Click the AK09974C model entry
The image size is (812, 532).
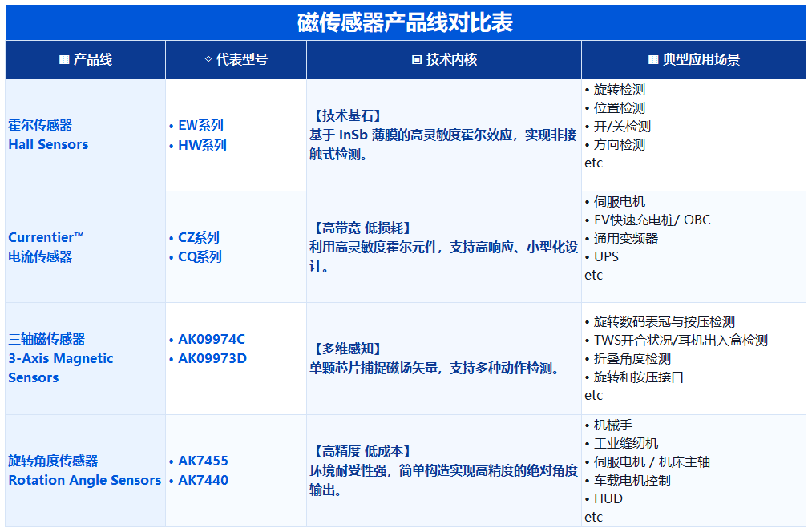212,340
